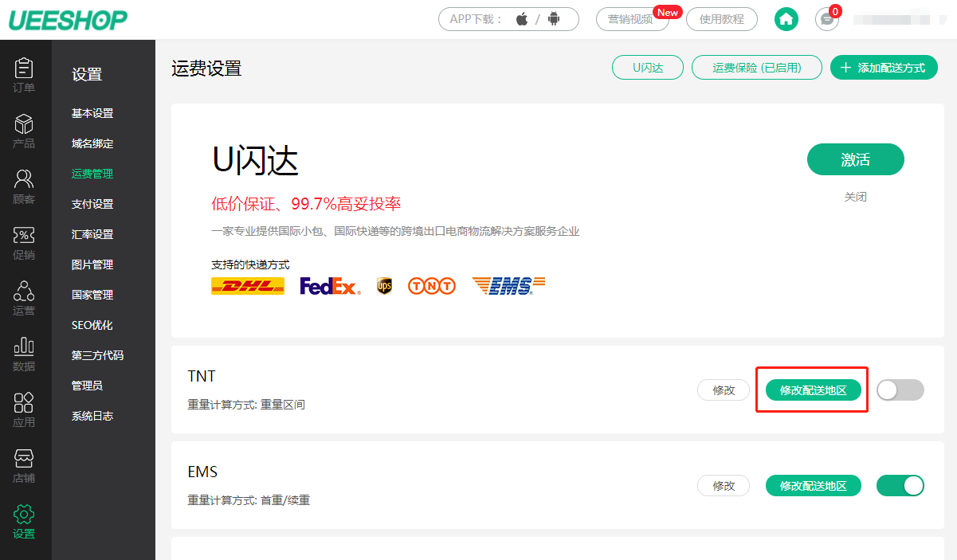Click the APP下载 label
Image resolution: width=957 pixels, height=560 pixels.
[x=477, y=19]
